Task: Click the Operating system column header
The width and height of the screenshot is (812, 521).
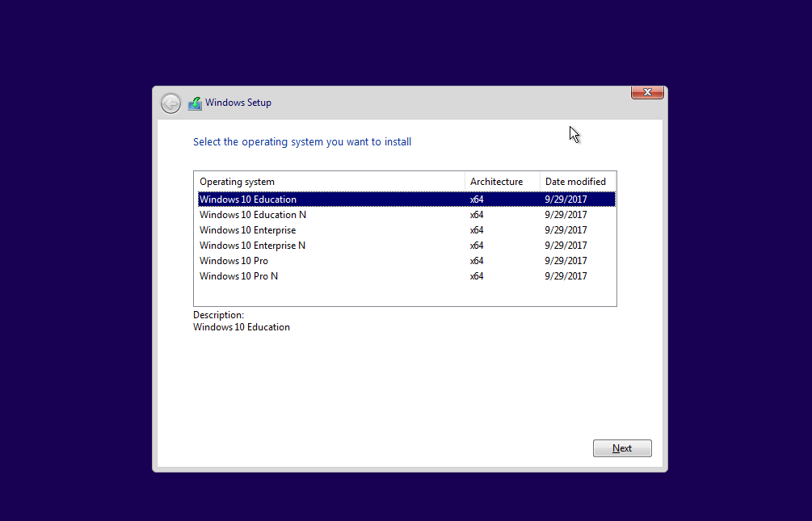Action: 330,182
